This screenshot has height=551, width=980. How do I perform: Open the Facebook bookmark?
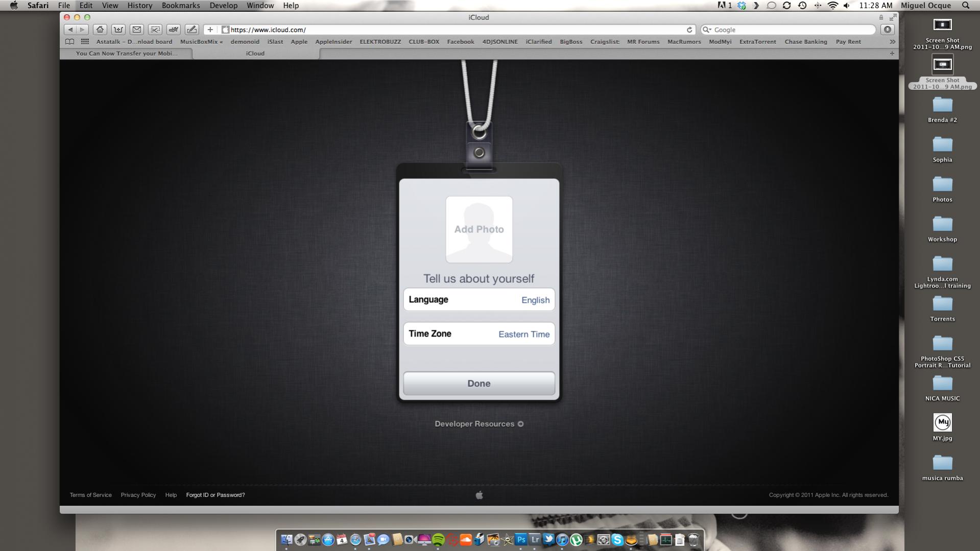(460, 42)
